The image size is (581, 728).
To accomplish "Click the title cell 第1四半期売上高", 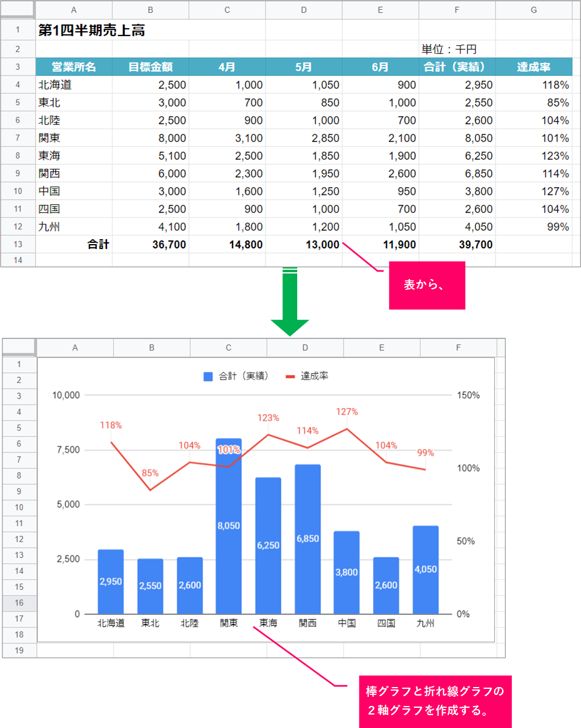I will pos(92,31).
